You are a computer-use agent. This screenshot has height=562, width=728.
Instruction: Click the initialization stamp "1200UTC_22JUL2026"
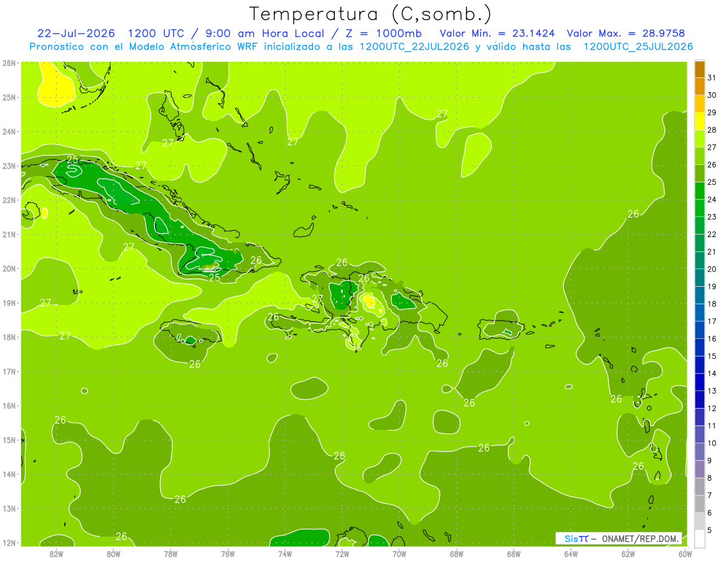coord(414,47)
